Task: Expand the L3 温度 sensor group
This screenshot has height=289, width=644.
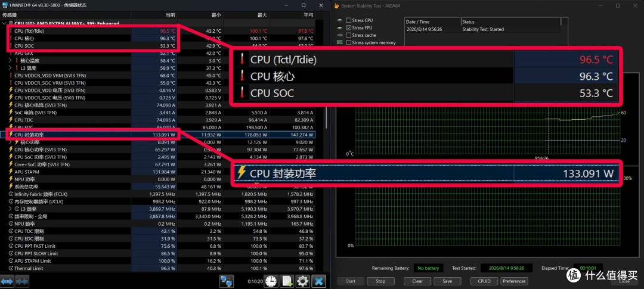Action: click(11, 68)
